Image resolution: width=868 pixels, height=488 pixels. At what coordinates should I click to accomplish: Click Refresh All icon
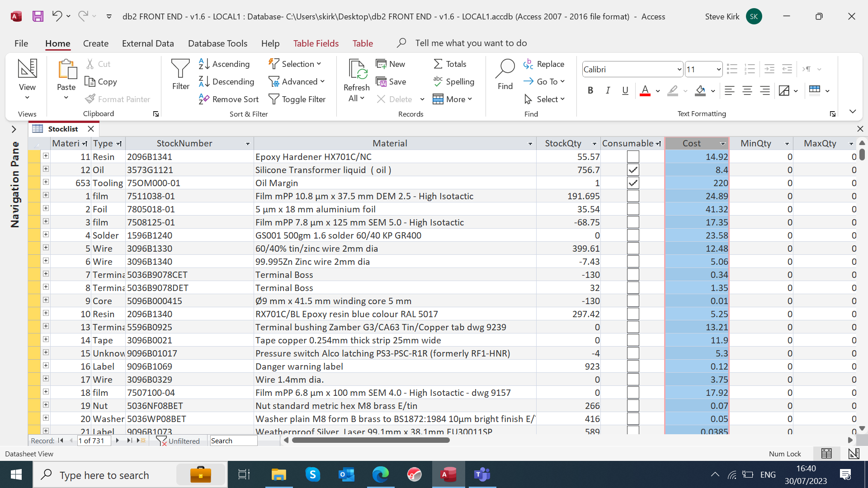coord(357,69)
